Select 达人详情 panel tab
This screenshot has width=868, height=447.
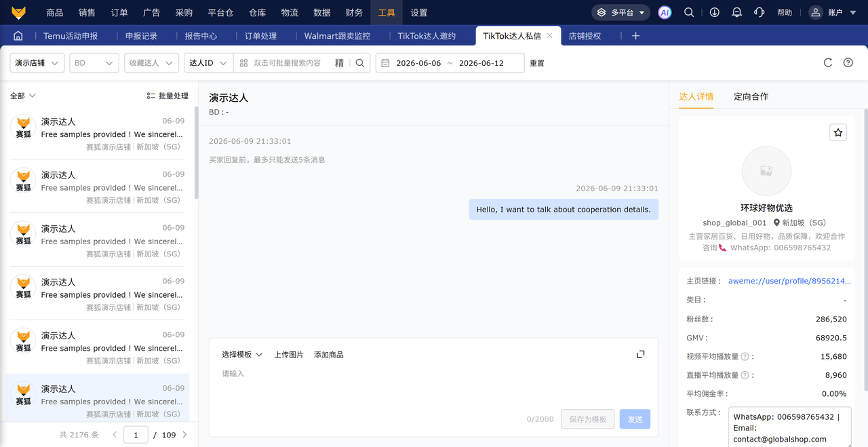(696, 96)
